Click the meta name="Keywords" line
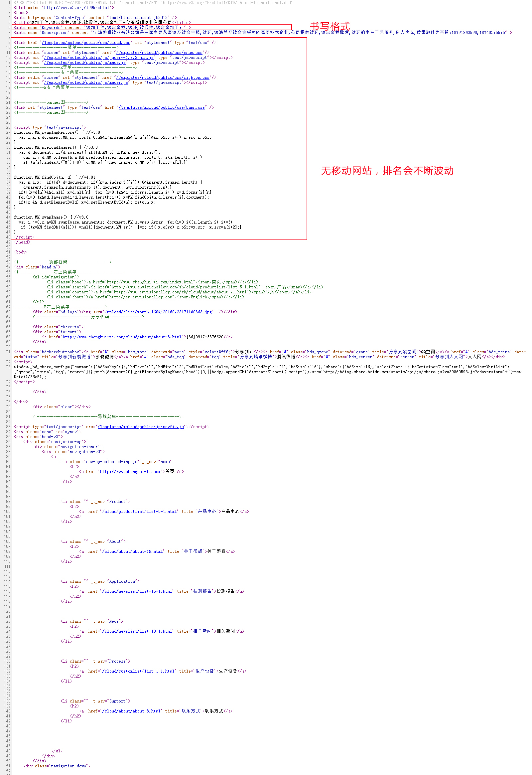Screen dimensions: 532x775 (x=102, y=28)
